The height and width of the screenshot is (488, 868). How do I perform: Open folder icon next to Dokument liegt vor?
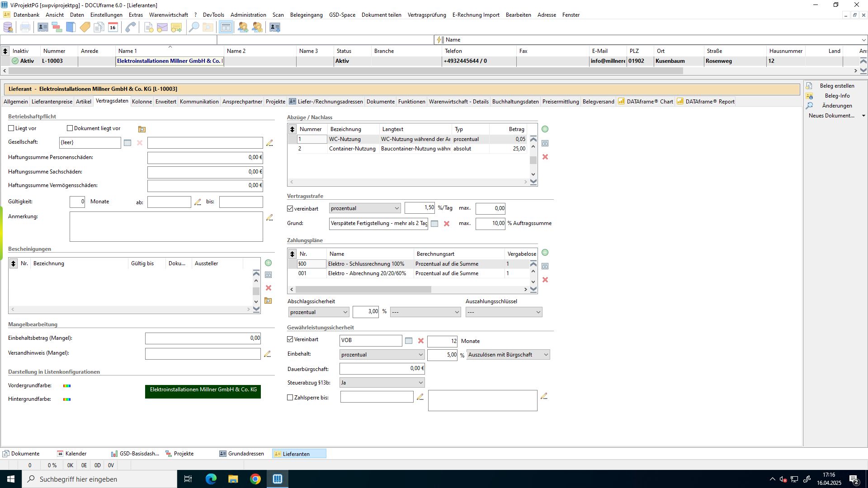click(142, 129)
